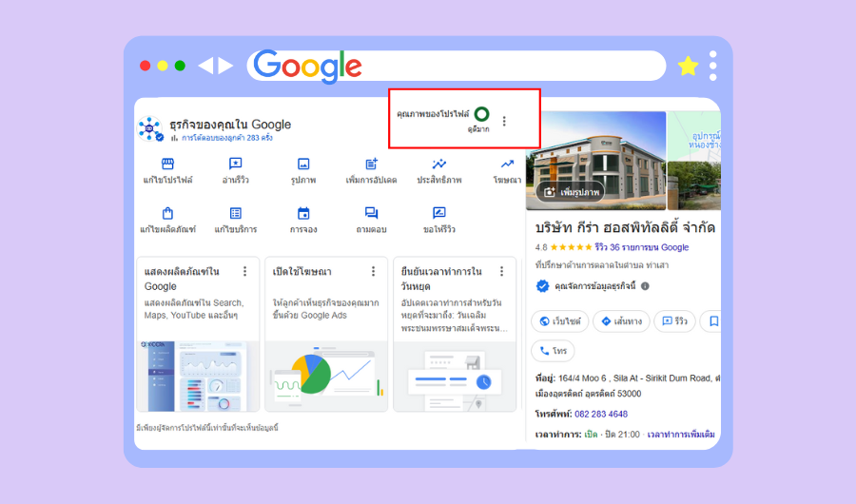Click the เว็บไซต์ (Website) button

coord(559,321)
